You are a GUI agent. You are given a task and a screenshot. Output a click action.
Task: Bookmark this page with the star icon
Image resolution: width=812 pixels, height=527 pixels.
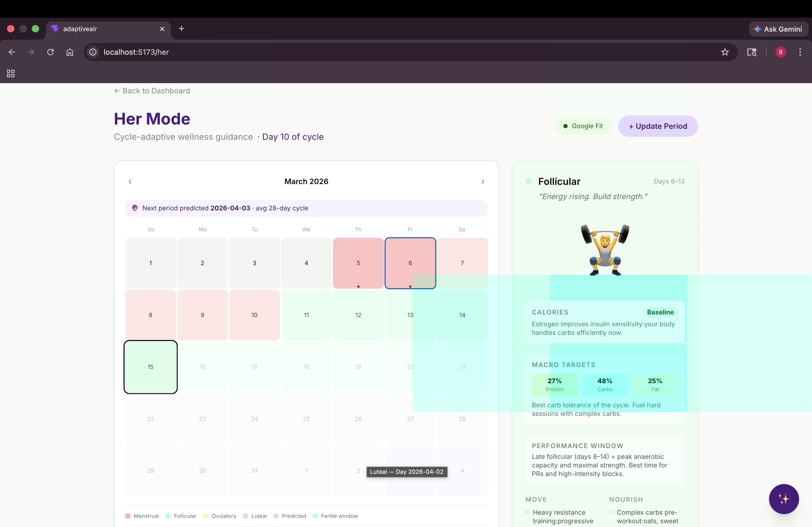pyautogui.click(x=725, y=52)
